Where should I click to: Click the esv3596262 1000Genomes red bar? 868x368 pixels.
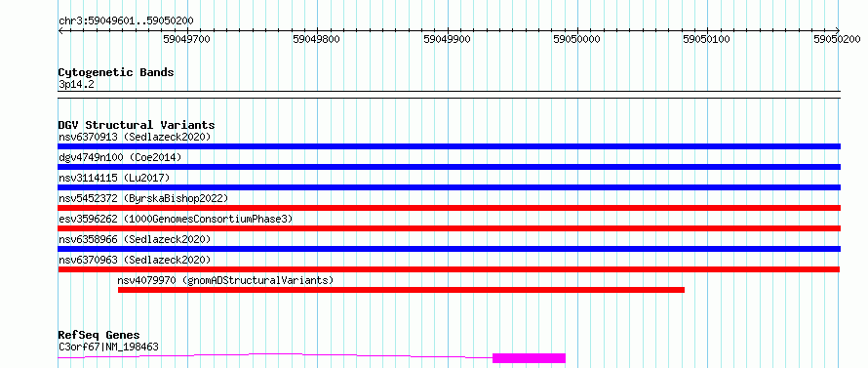tap(449, 228)
